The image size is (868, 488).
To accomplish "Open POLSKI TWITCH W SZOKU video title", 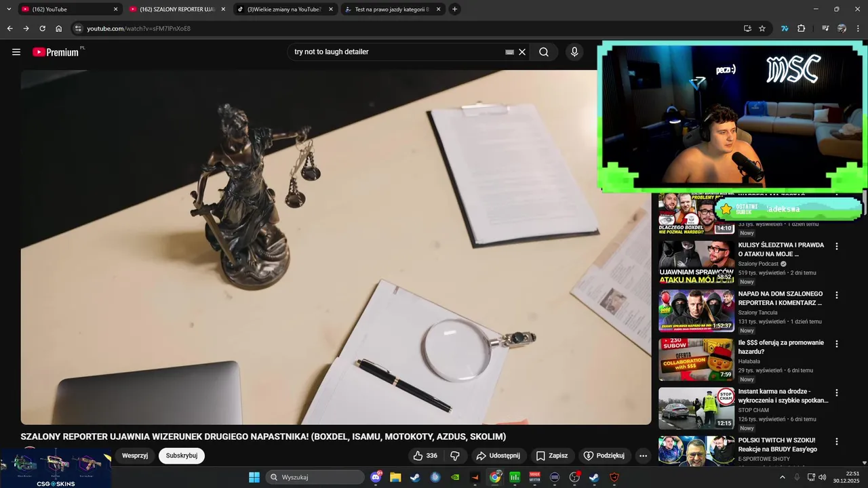I will [778, 445].
